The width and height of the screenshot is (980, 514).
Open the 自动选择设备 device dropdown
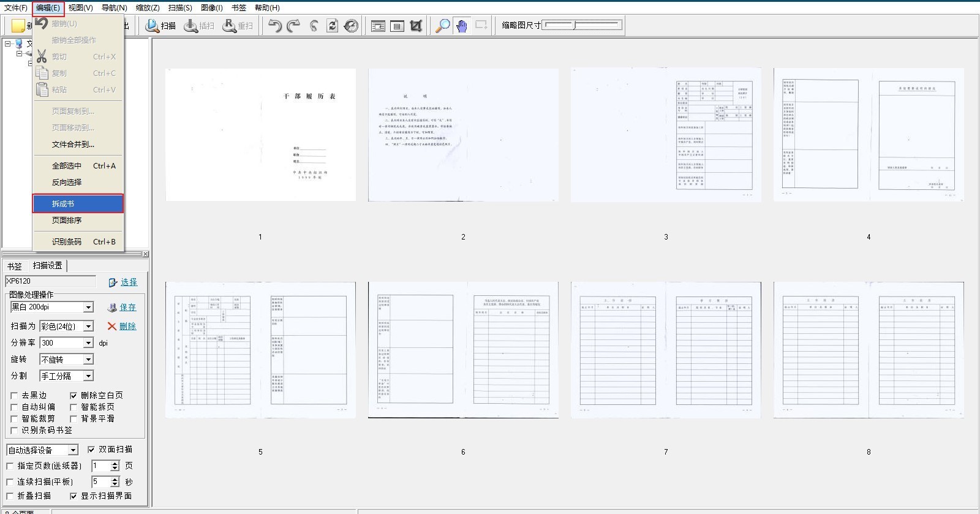click(x=73, y=450)
